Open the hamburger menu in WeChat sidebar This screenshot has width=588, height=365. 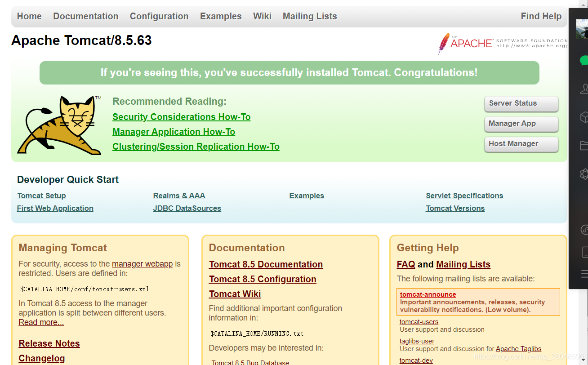click(x=584, y=273)
